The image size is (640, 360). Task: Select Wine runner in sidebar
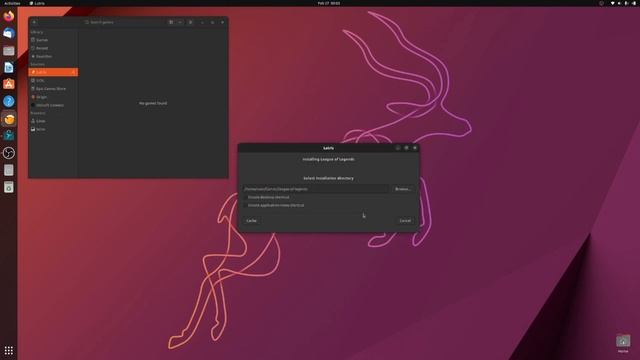click(53, 129)
